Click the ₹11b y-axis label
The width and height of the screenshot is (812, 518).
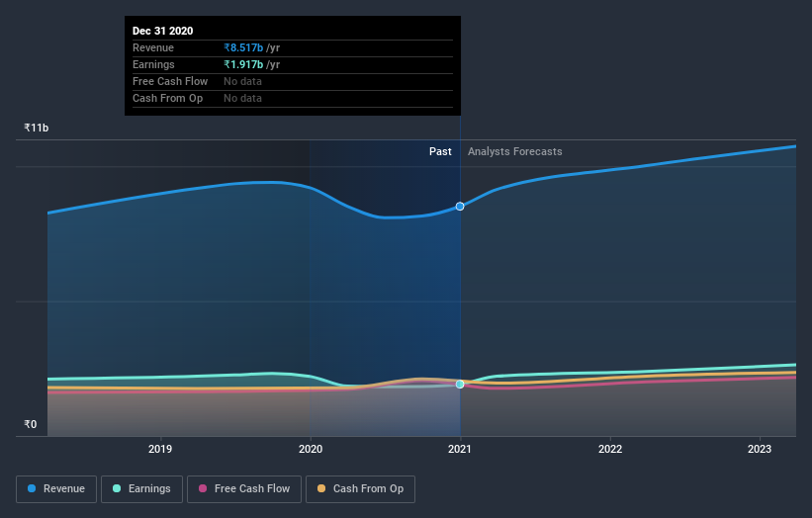pos(37,128)
